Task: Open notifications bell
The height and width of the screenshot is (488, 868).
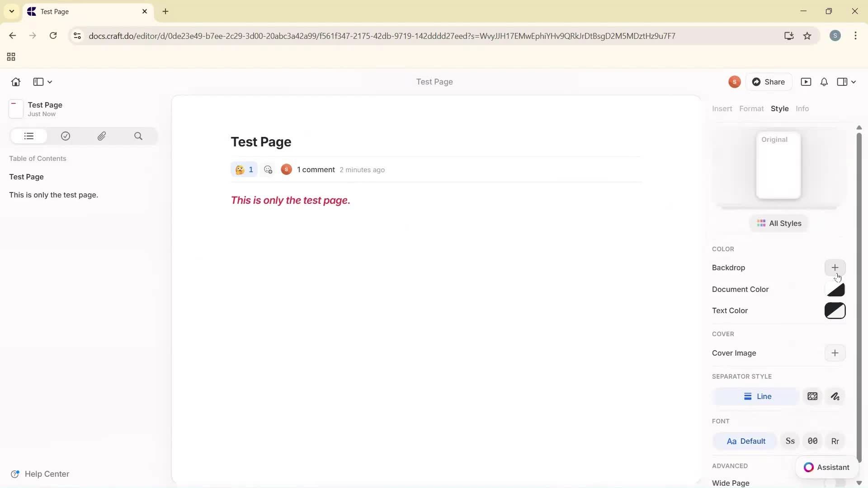Action: tap(824, 82)
